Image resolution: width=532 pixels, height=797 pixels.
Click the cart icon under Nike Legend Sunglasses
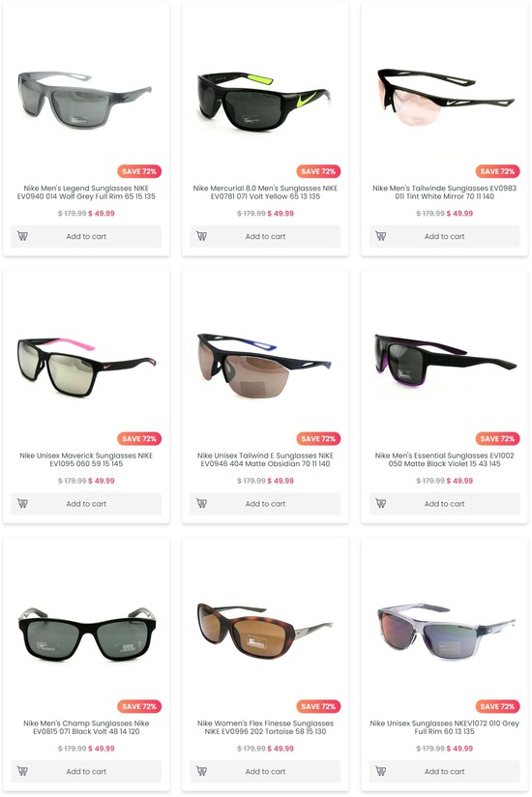(22, 236)
